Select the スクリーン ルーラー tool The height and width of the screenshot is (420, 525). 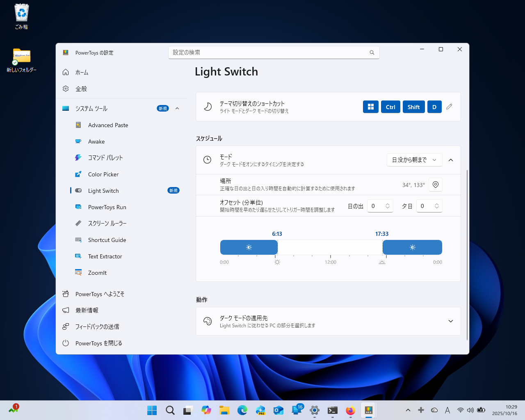[107, 223]
